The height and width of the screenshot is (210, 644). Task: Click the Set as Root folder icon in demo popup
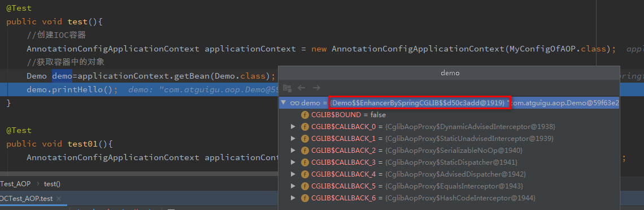pos(287,88)
